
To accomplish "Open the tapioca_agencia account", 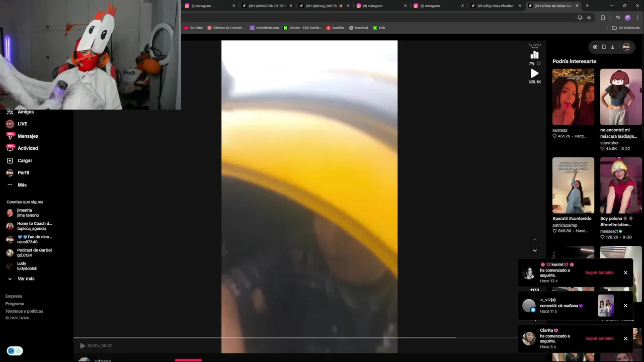I will 29,226.
